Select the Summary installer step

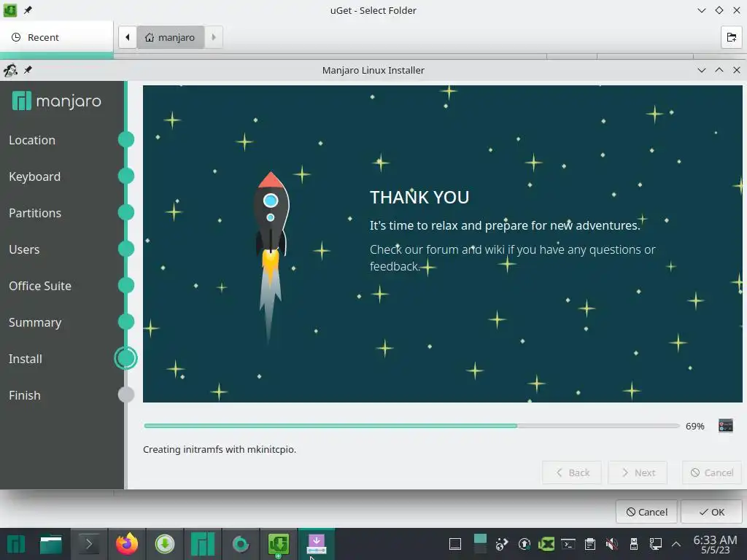tap(35, 322)
